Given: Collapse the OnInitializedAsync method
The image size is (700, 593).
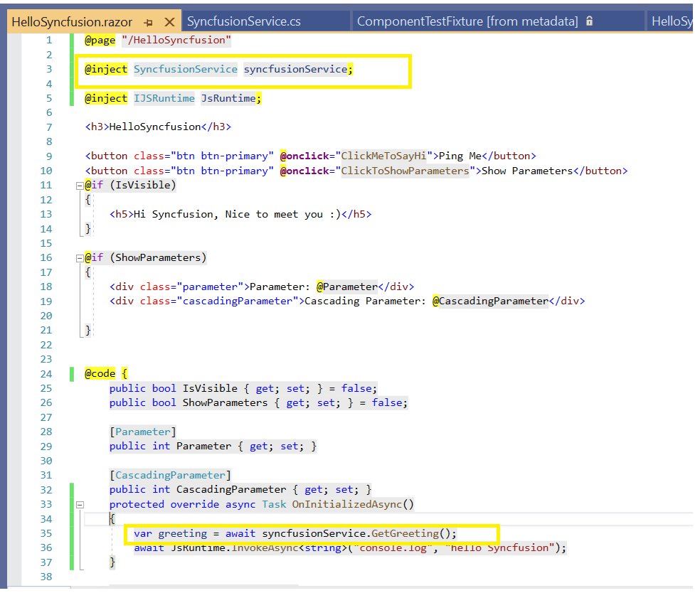Looking at the screenshot, I should pyautogui.click(x=80, y=504).
